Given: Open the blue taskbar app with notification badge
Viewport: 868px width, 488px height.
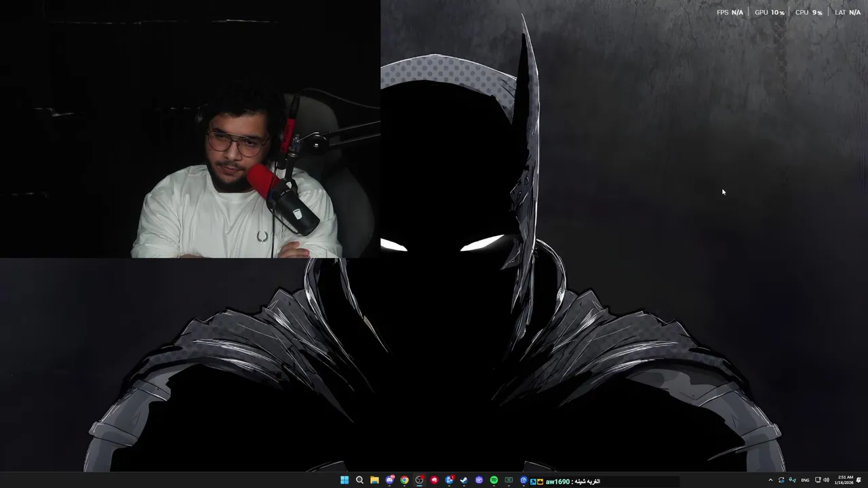Looking at the screenshot, I should (x=449, y=481).
